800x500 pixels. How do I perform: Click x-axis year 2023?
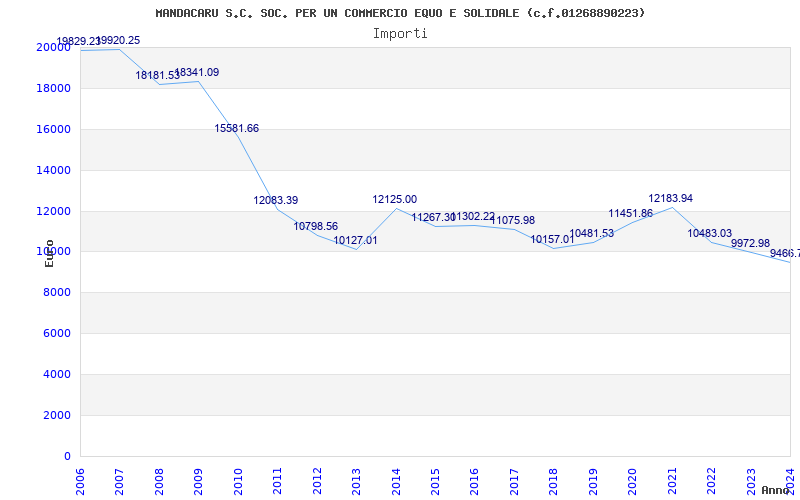point(752,481)
